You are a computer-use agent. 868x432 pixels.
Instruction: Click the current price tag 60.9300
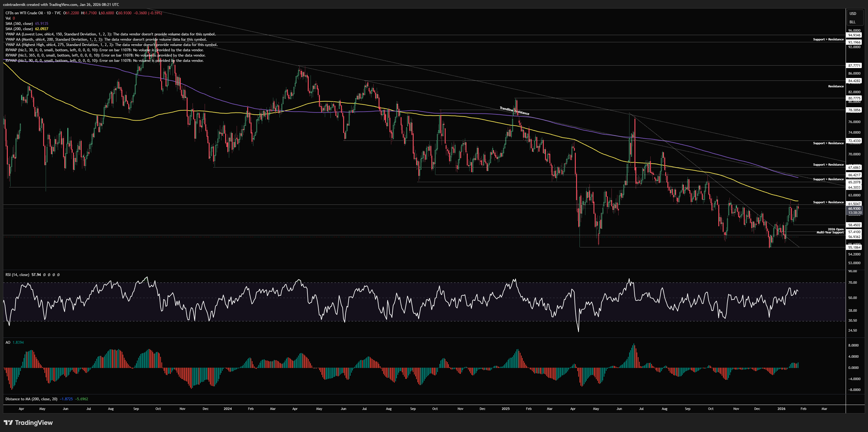pos(854,209)
